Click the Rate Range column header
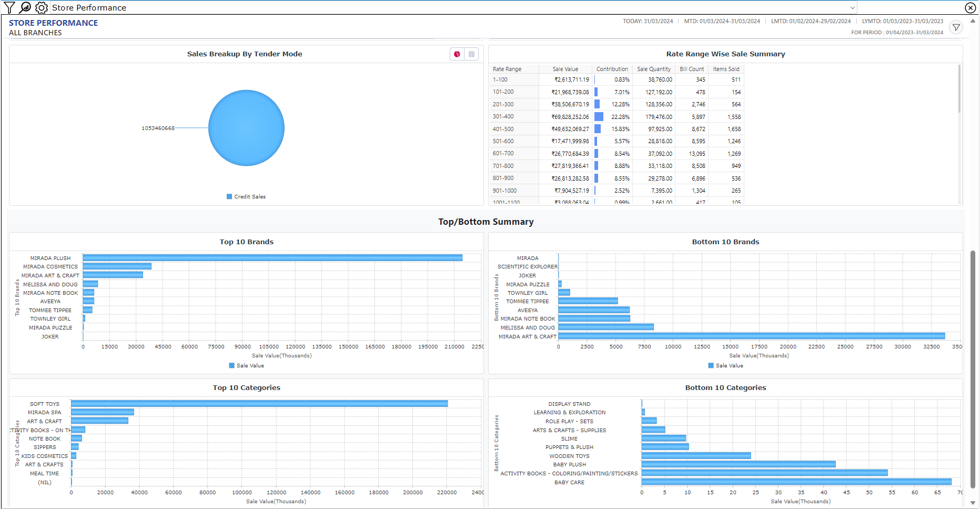Image resolution: width=980 pixels, height=509 pixels. 507,69
